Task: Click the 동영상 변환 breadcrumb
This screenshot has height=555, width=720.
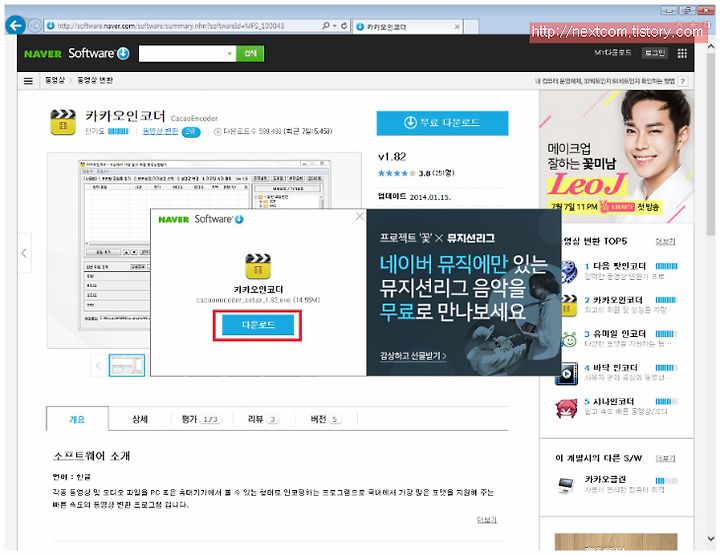Action: (95, 80)
